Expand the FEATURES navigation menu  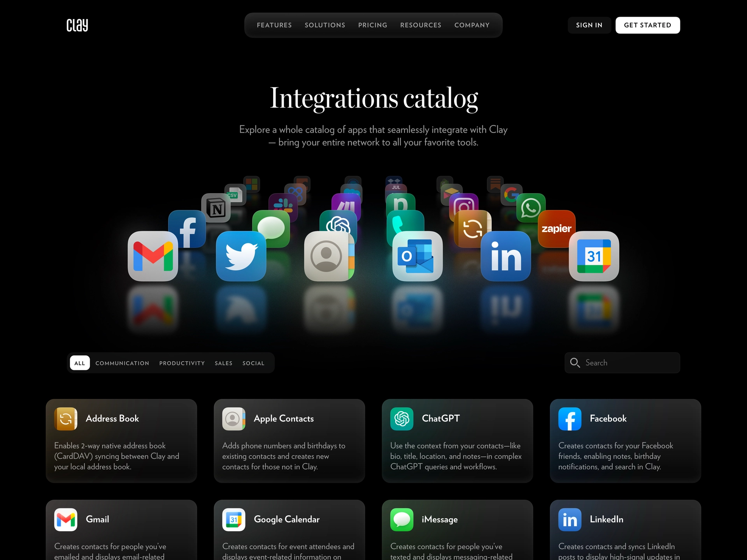coord(274,25)
